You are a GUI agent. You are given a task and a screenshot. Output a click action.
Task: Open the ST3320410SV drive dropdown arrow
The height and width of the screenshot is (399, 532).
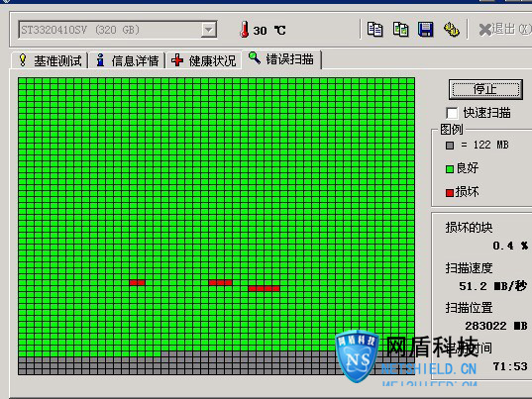[x=209, y=30]
